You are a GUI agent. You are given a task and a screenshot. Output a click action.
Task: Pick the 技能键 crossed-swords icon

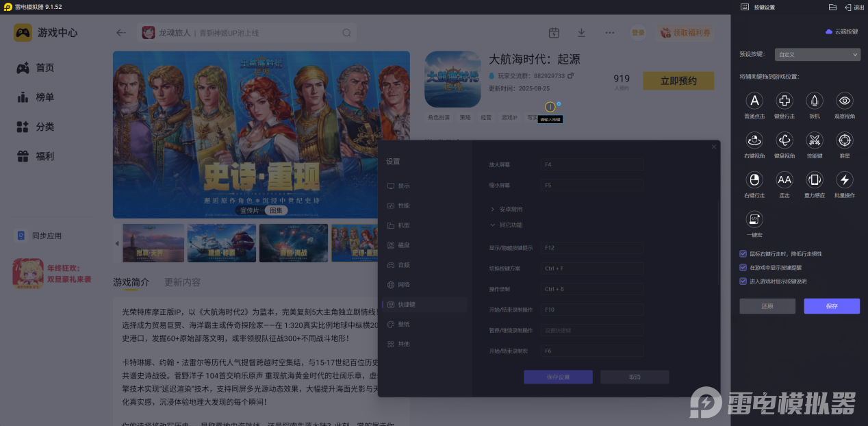coord(815,140)
